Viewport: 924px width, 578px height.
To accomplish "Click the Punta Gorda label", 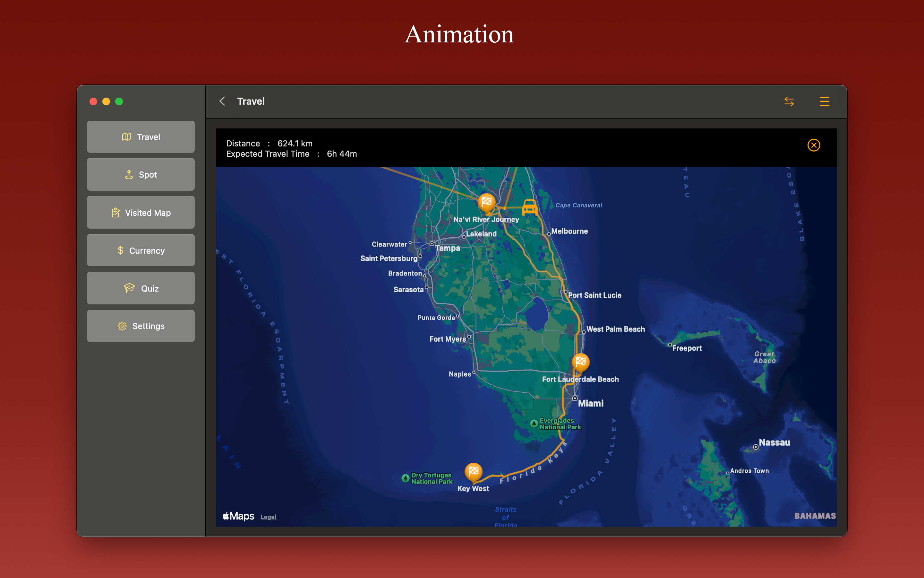I will tap(436, 318).
